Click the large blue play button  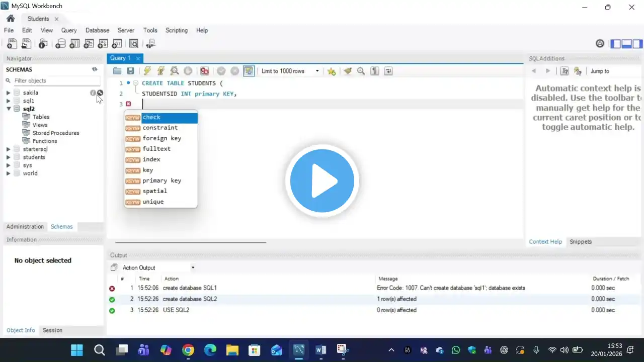(322, 181)
